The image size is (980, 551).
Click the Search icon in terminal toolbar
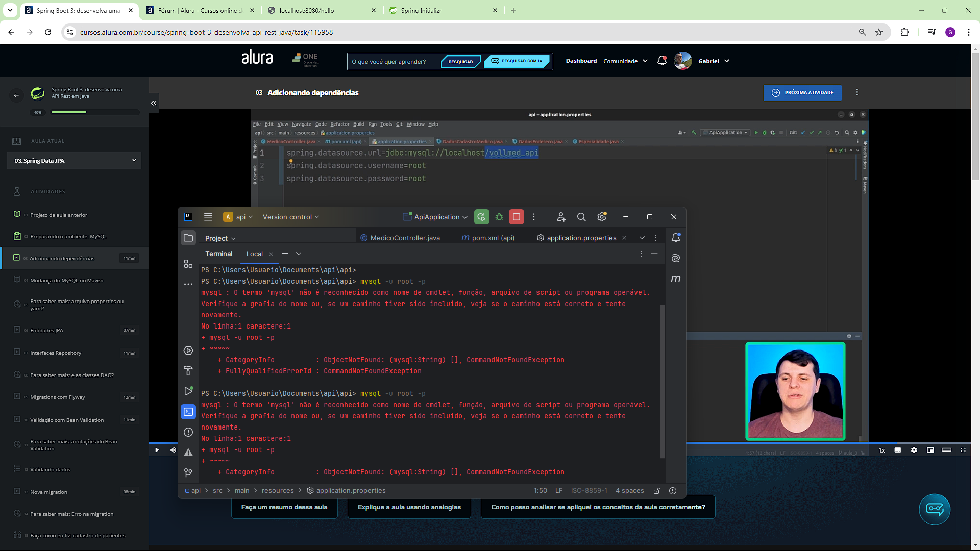581,217
